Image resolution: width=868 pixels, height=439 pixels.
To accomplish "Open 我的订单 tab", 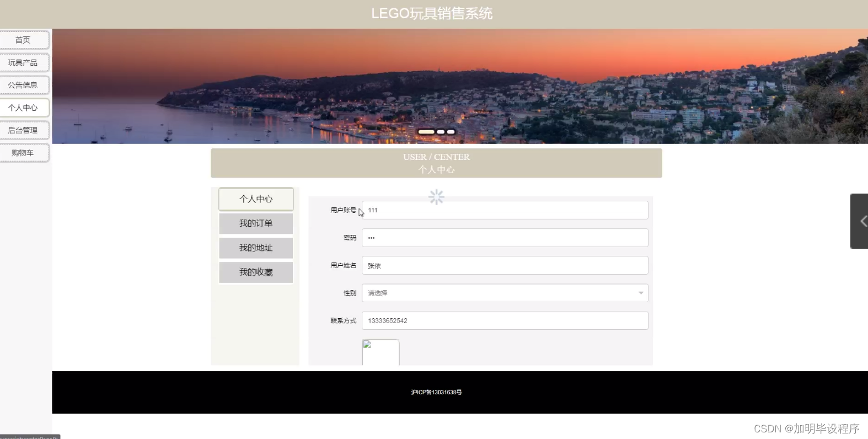I will pos(256,223).
